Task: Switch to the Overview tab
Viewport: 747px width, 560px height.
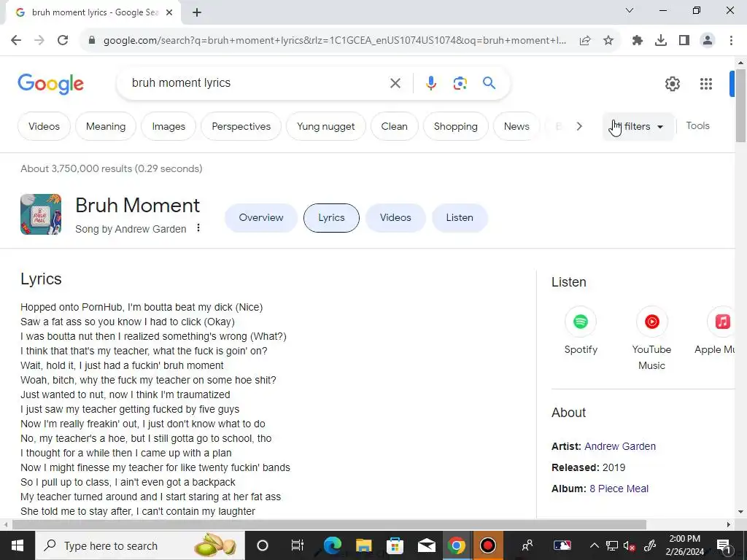Action: 261,217
